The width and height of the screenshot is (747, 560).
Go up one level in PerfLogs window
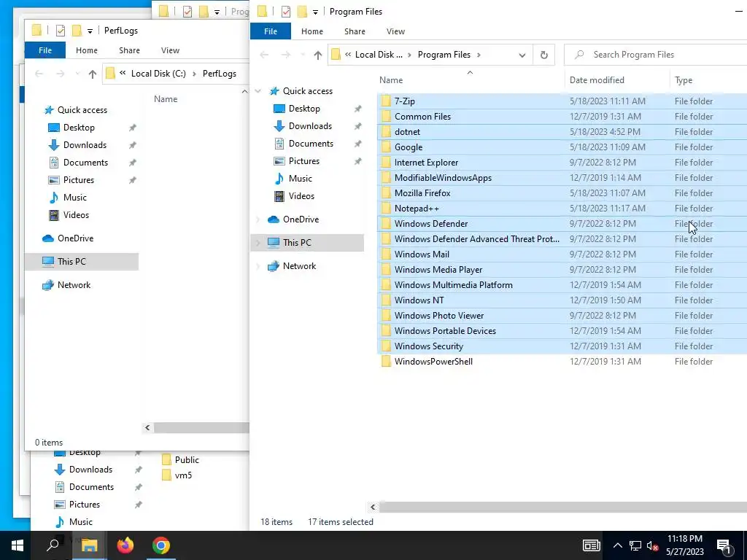click(93, 74)
